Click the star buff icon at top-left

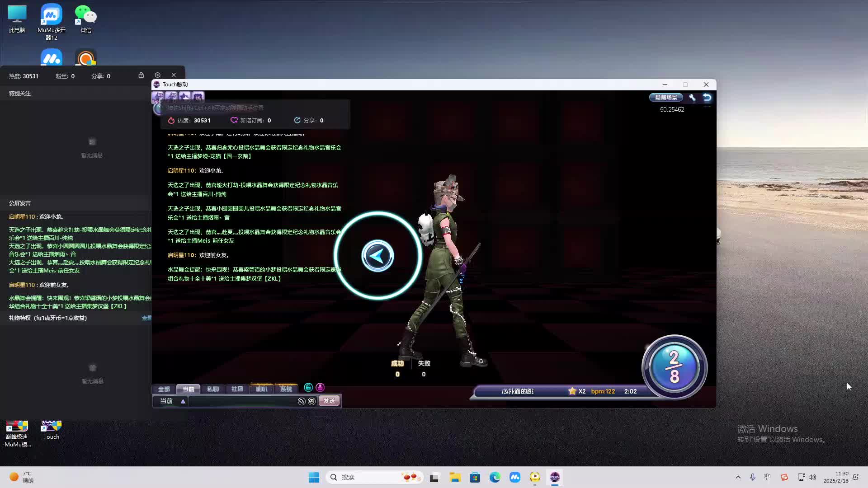184,96
